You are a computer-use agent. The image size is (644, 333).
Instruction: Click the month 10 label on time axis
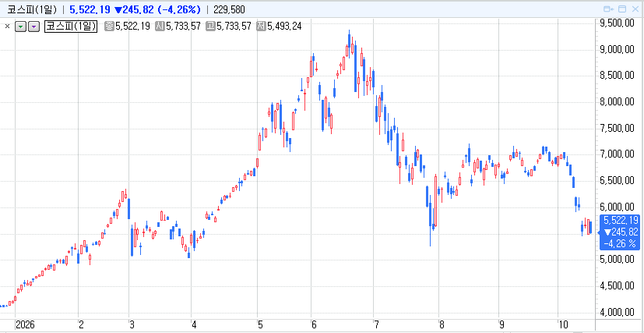coord(564,326)
